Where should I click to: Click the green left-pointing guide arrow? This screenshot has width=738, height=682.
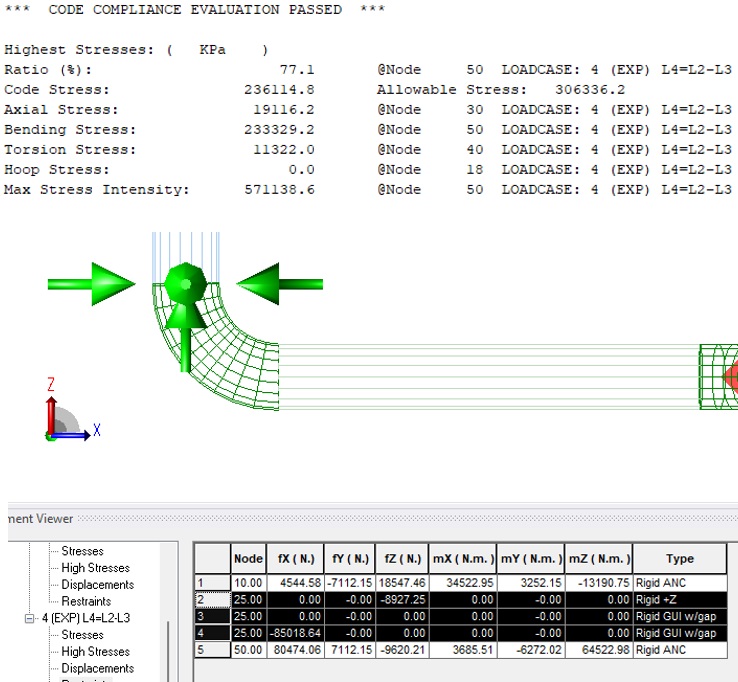(x=279, y=284)
